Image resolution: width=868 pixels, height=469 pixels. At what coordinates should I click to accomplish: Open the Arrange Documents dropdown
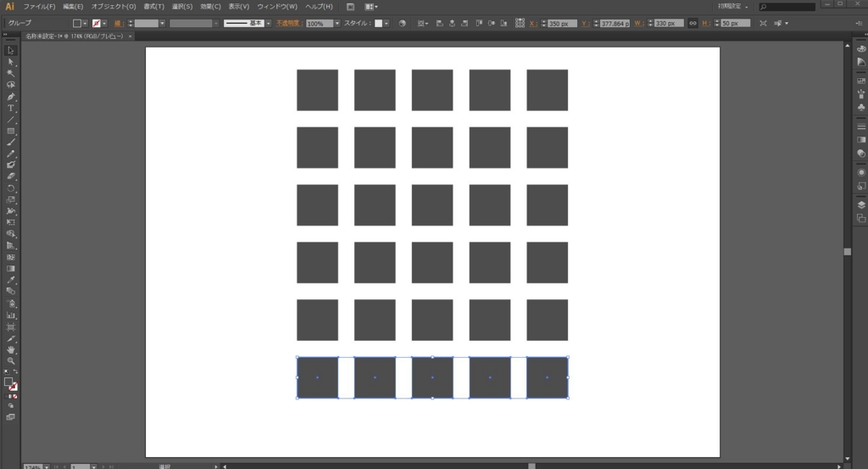click(x=371, y=7)
